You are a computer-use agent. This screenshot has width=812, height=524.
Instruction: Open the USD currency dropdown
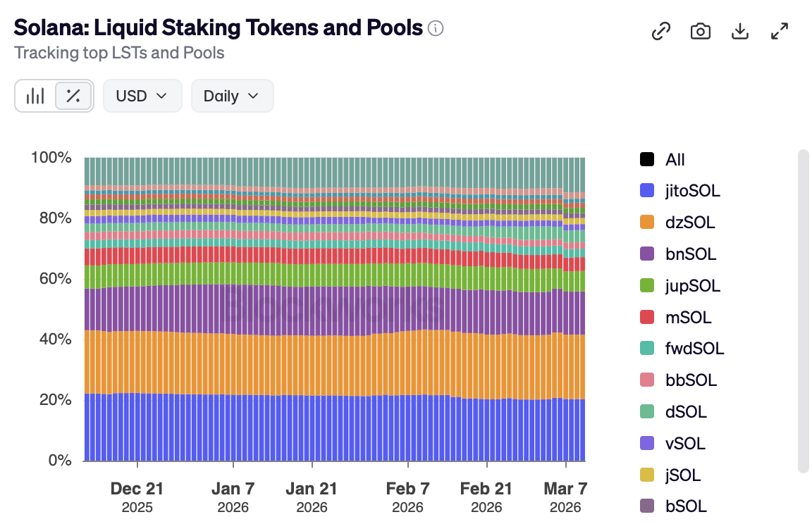[x=142, y=96]
